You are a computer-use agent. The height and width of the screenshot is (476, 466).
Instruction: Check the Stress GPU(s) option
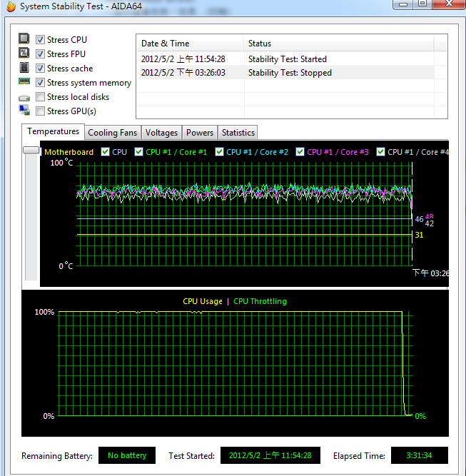40,111
